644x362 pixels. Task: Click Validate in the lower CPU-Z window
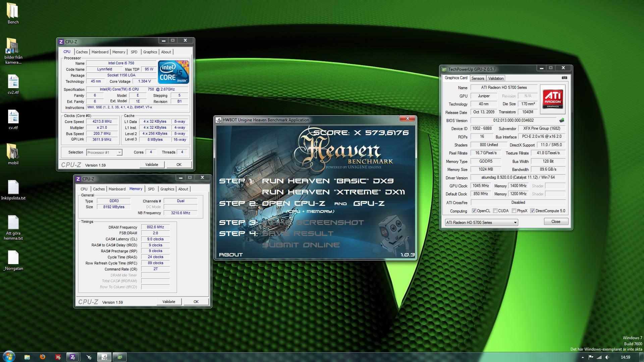(169, 302)
